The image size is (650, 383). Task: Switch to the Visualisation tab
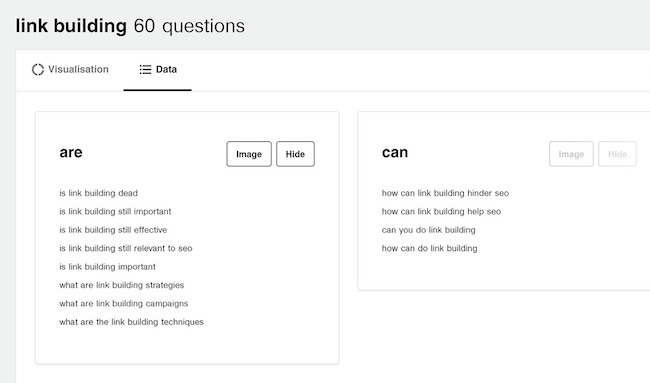[x=70, y=70]
